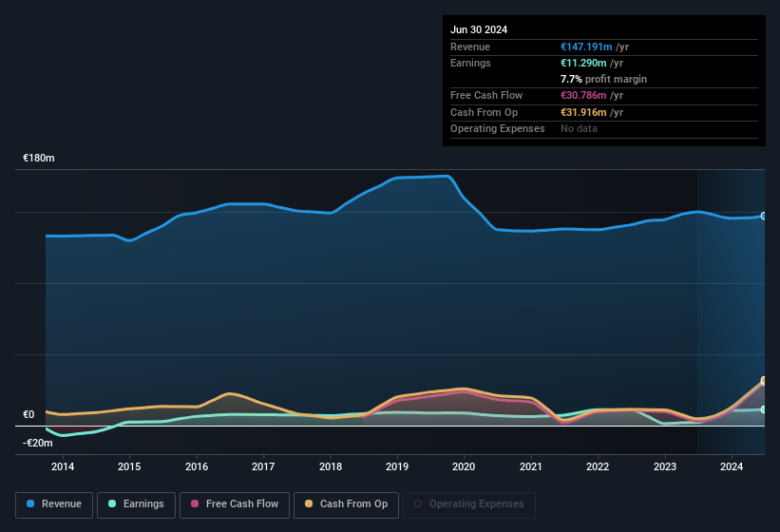Click the orange Cash From Op dot

point(309,503)
